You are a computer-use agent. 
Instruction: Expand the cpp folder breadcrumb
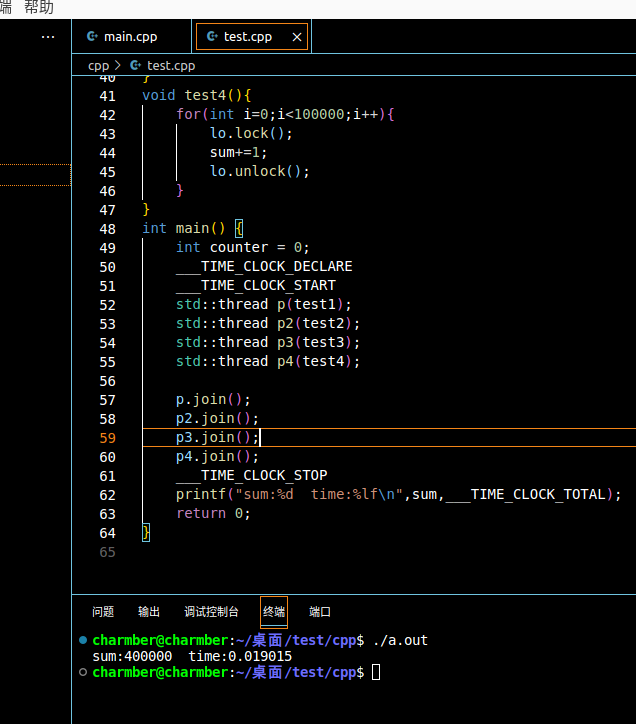coord(98,66)
